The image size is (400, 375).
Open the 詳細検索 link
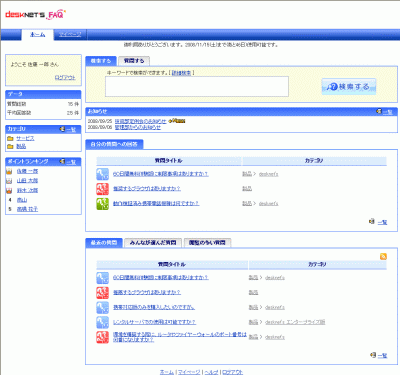pos(182,73)
